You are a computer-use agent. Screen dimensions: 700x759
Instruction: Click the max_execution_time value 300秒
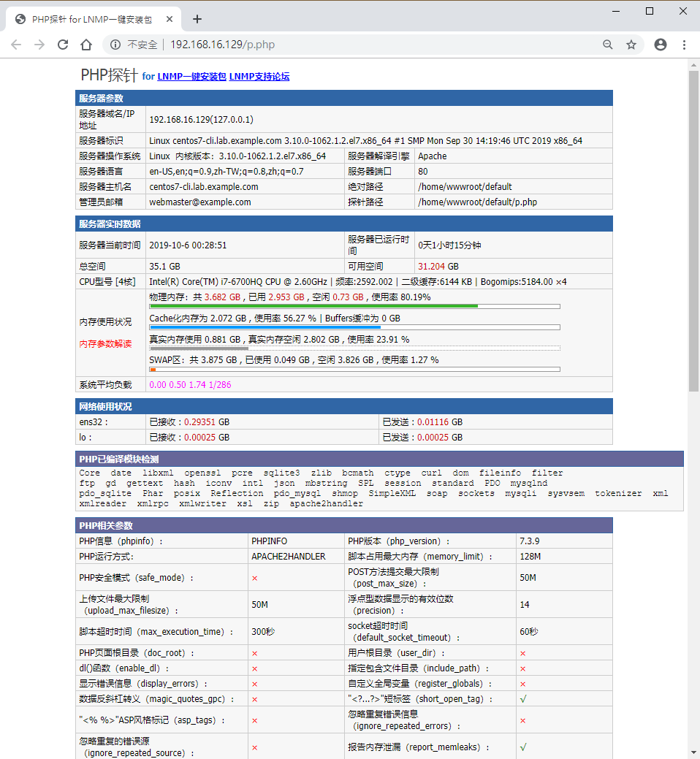tap(263, 632)
